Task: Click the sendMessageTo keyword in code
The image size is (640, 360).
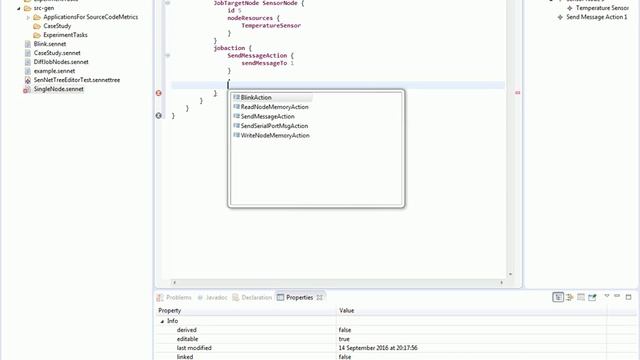Action: click(x=264, y=63)
